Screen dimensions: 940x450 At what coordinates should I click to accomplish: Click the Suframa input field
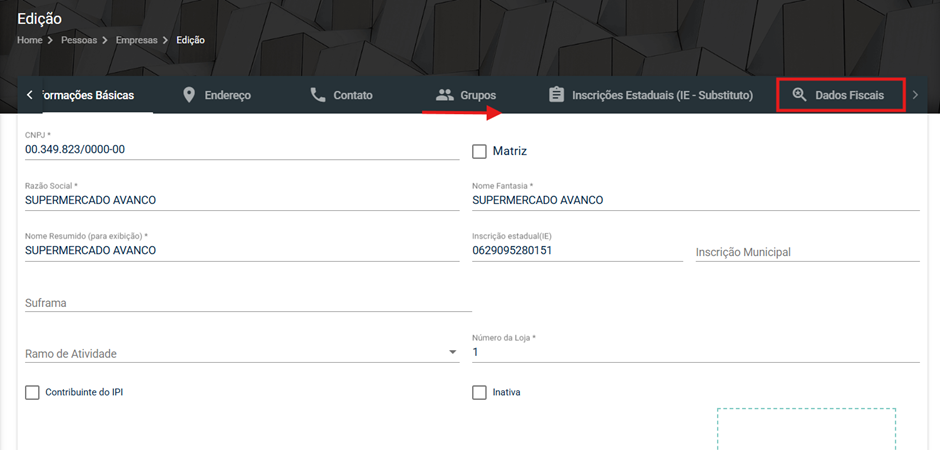(248, 303)
